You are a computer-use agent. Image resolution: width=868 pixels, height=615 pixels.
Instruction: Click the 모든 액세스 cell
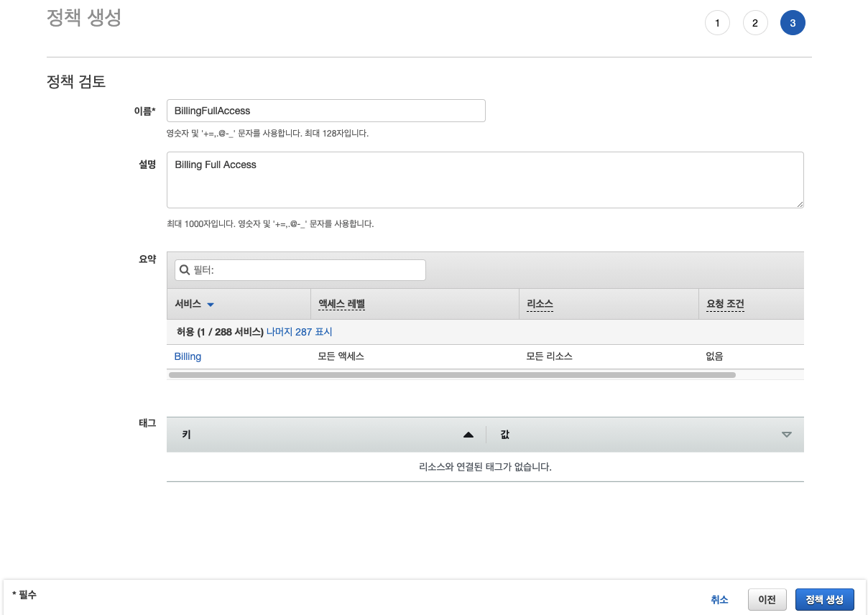341,356
